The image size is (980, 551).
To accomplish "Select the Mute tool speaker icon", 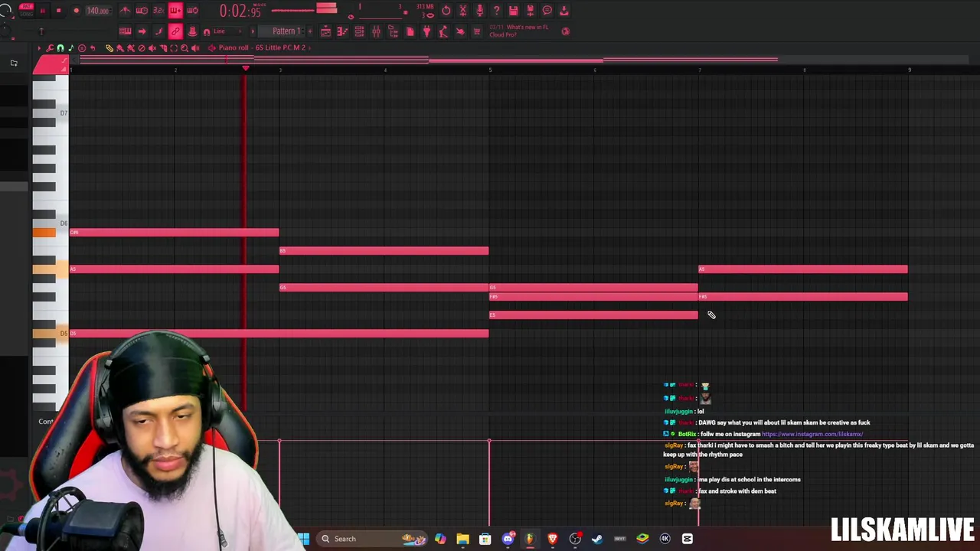I will coord(152,47).
